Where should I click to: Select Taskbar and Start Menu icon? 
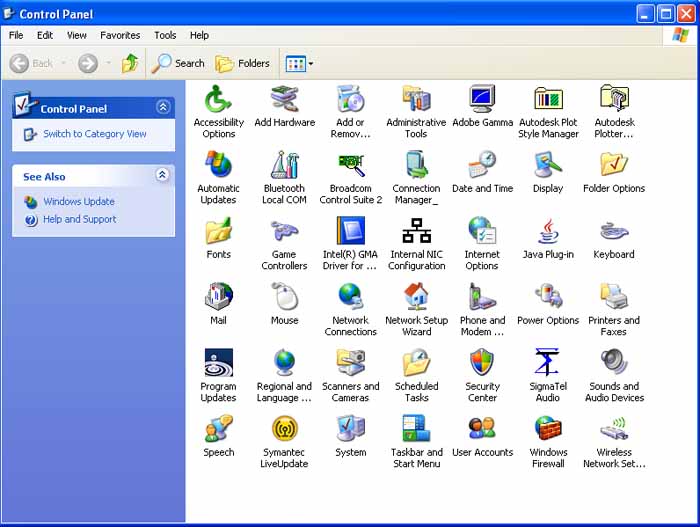point(417,428)
